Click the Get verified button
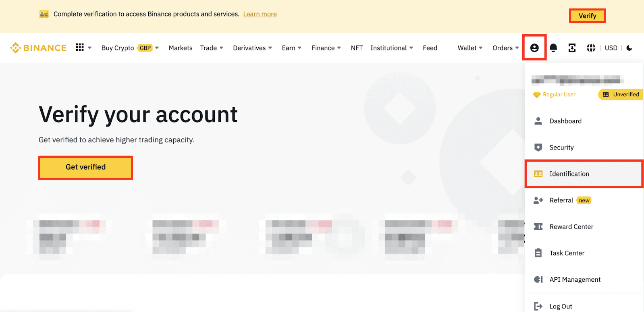Image resolution: width=644 pixels, height=312 pixels. 85,167
